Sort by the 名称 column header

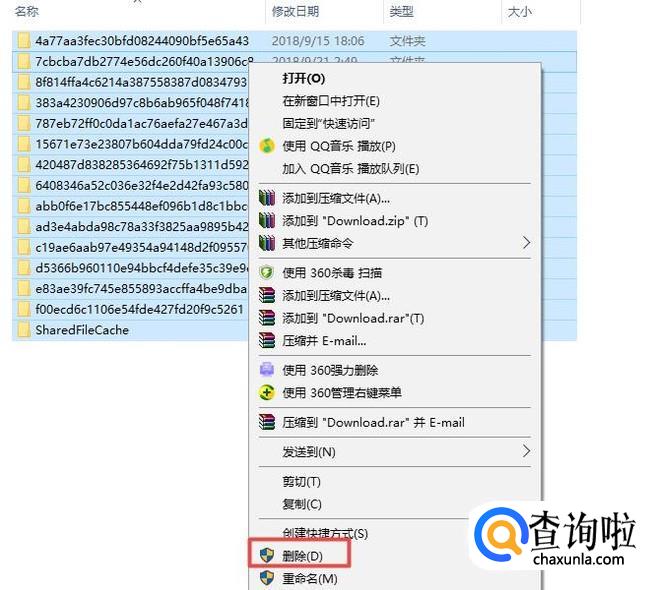coord(27,11)
